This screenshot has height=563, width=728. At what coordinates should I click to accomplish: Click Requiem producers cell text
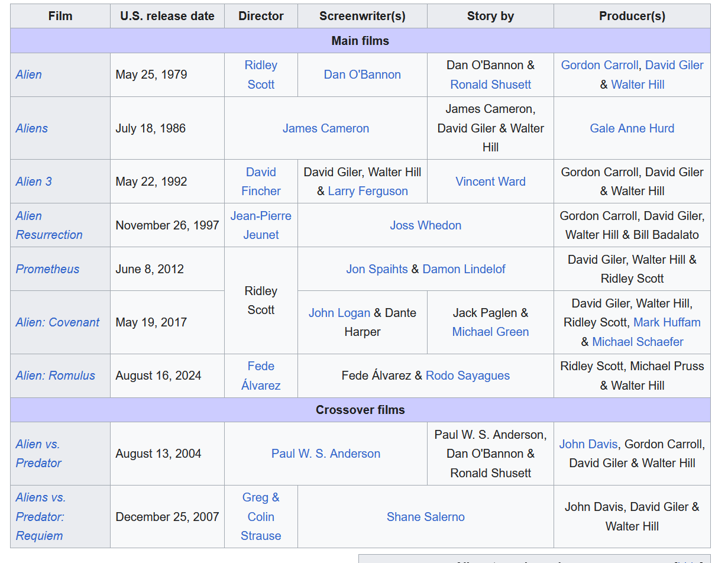tap(632, 517)
